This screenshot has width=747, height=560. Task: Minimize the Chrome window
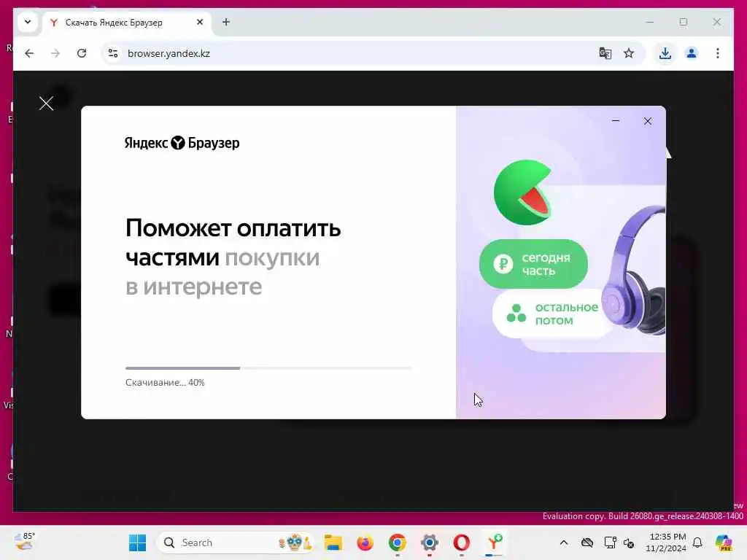point(650,22)
